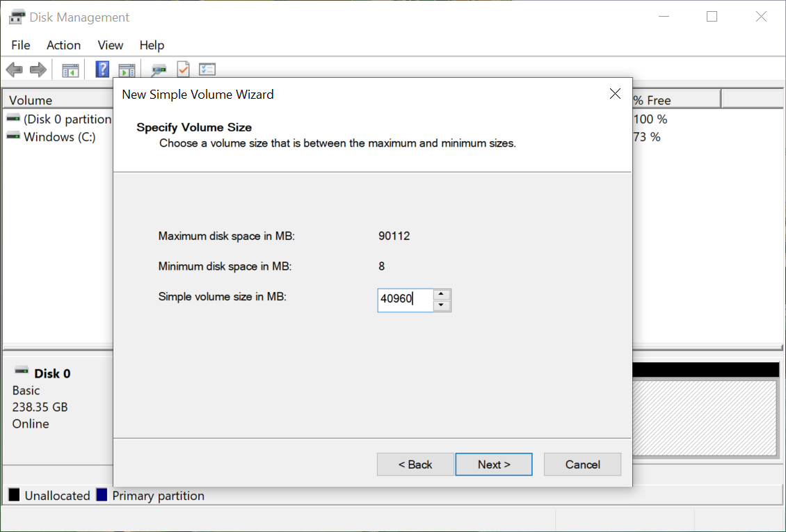786x532 pixels.
Task: Select the Windows (C:) drive icon
Action: (13, 136)
